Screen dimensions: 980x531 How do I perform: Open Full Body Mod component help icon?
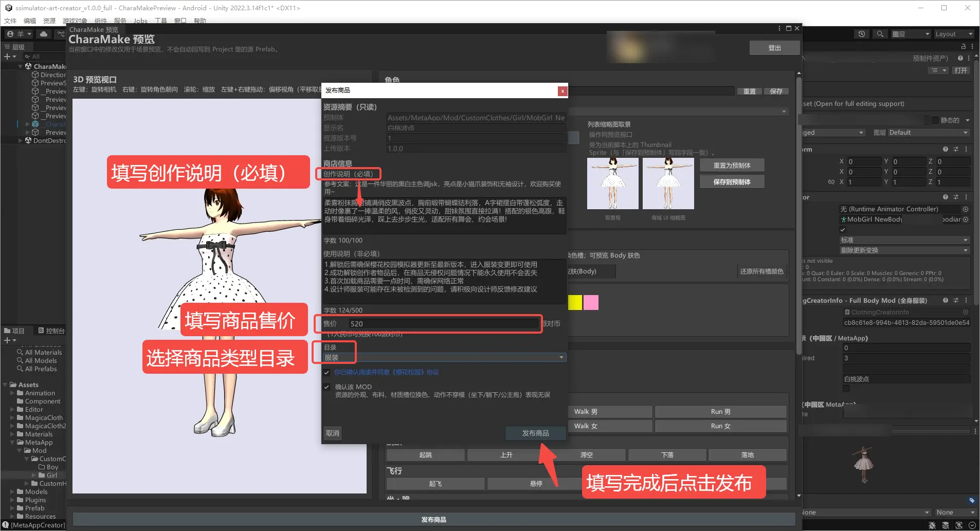click(x=945, y=300)
